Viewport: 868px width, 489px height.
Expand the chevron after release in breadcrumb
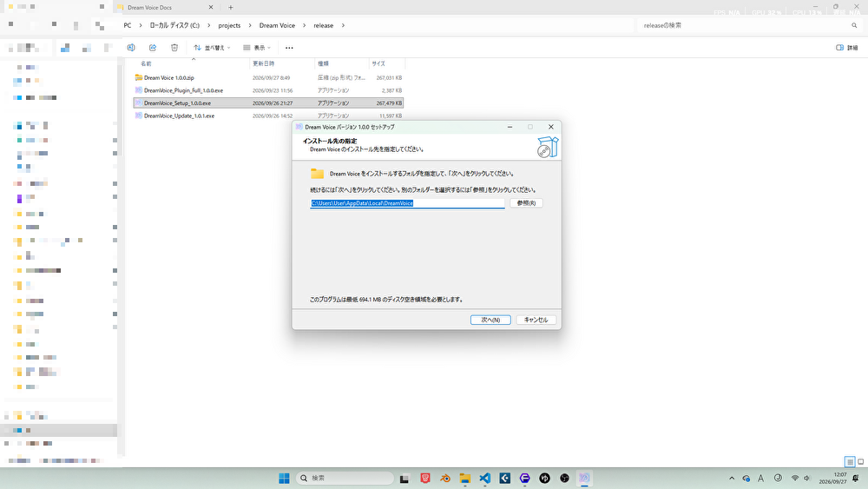pyautogui.click(x=343, y=25)
